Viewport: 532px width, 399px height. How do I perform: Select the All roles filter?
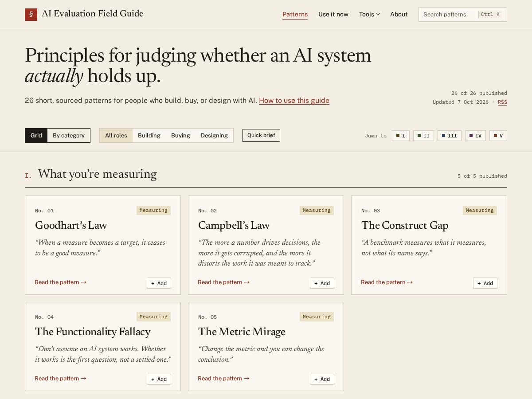pyautogui.click(x=116, y=135)
